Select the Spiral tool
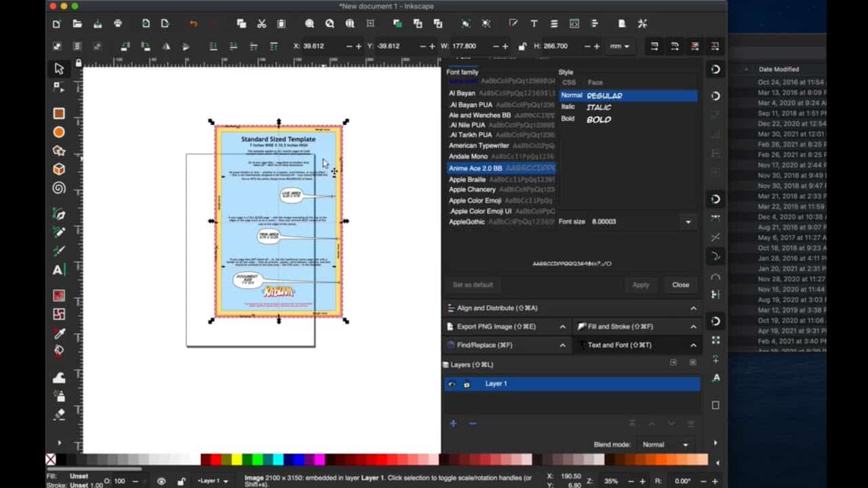This screenshot has height=488, width=868. [x=60, y=188]
